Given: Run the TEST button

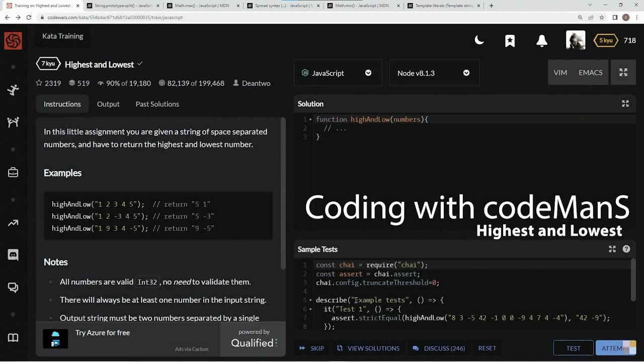Looking at the screenshot, I should (573, 348).
